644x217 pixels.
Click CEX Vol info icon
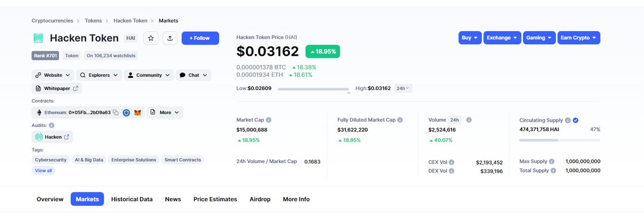(451, 162)
